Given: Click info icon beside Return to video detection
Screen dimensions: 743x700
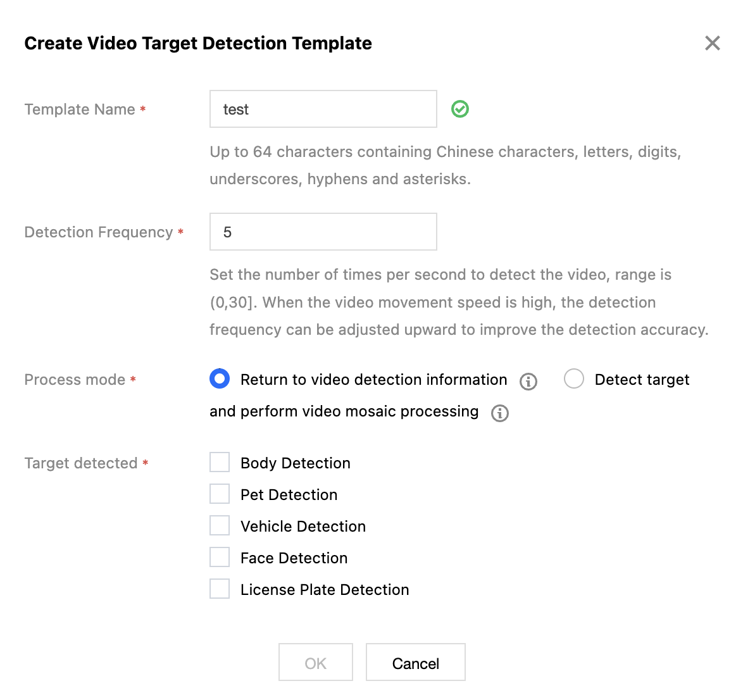Looking at the screenshot, I should point(528,382).
